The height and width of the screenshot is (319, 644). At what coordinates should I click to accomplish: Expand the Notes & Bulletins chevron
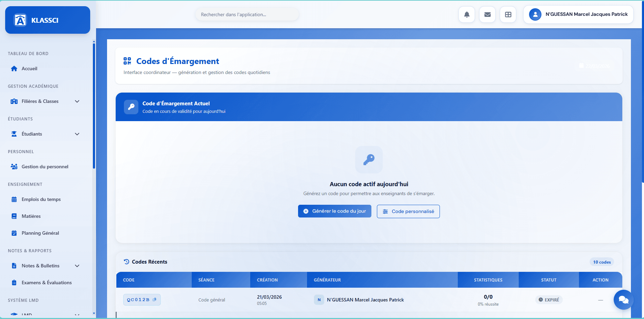pos(77,266)
